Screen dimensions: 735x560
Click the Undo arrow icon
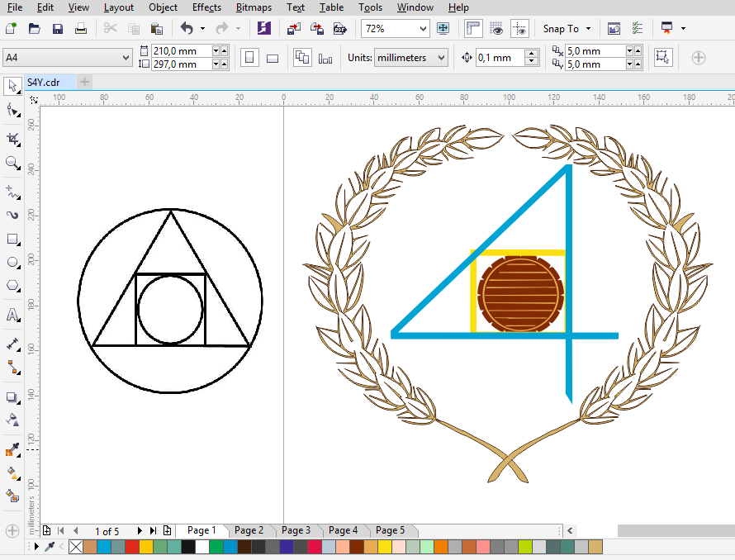(x=187, y=29)
